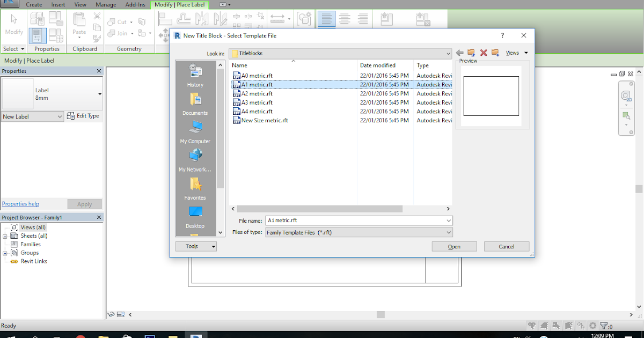Select the Zoom region icon on navigation bar
Viewport: 644px width, 338px height.
[627, 114]
